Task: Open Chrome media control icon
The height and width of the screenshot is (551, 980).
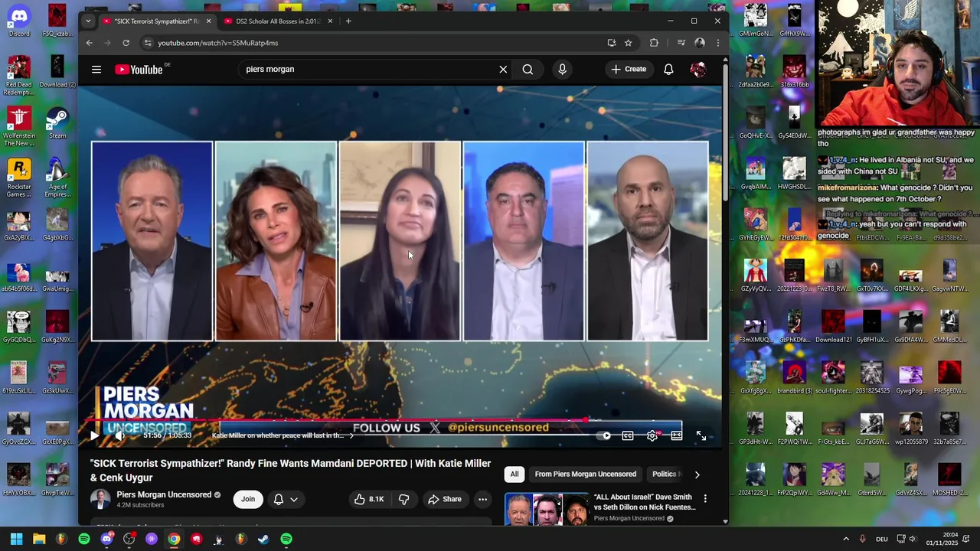Action: 681,43
